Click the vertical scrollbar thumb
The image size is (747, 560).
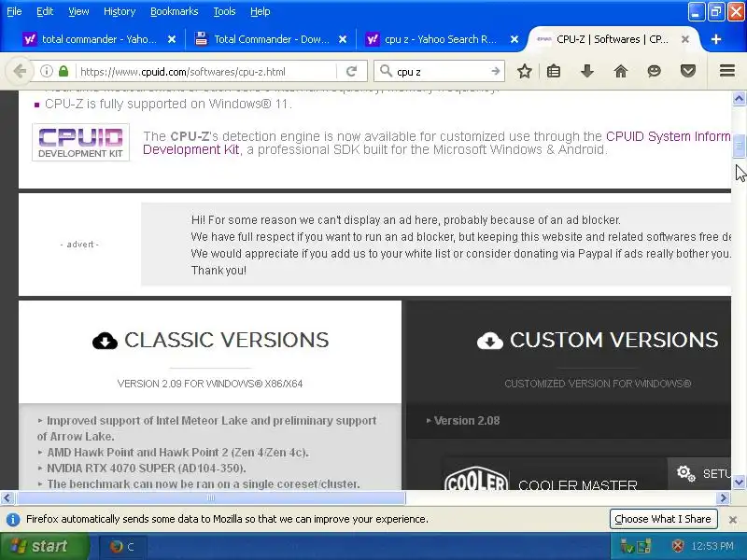coord(739,147)
